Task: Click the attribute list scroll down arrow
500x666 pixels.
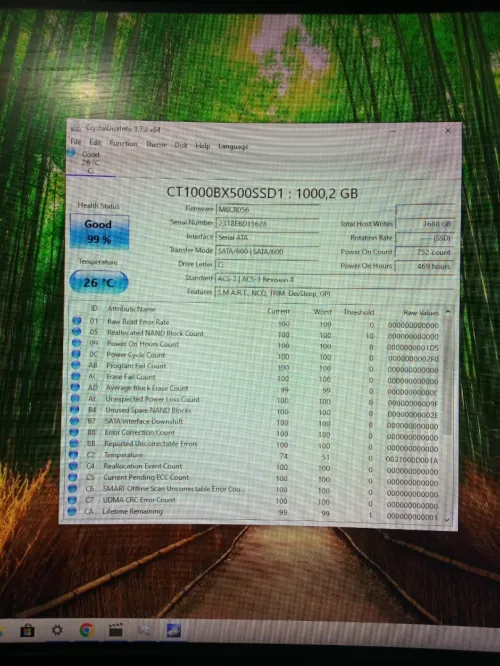Action: pos(446,519)
